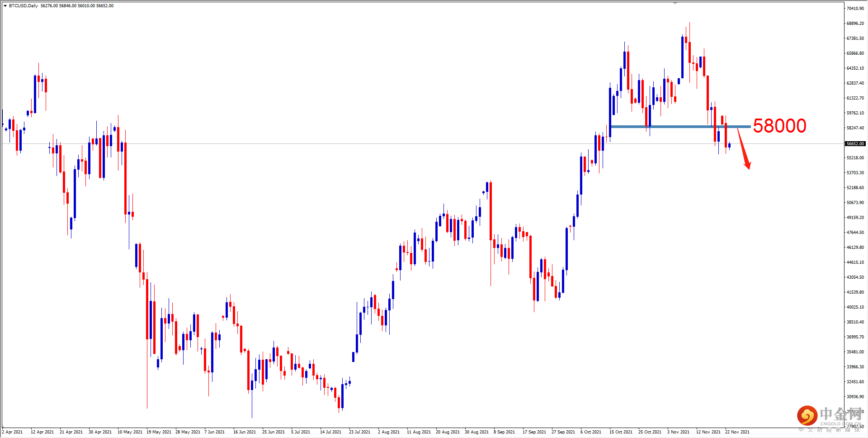
Task: Click date axis label 22 Nov 2021
Action: (x=737, y=432)
